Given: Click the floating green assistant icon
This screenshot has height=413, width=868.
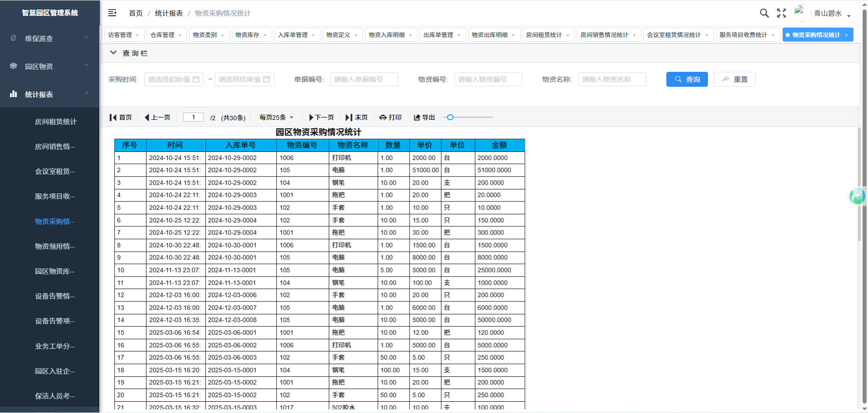Looking at the screenshot, I should pos(857,196).
